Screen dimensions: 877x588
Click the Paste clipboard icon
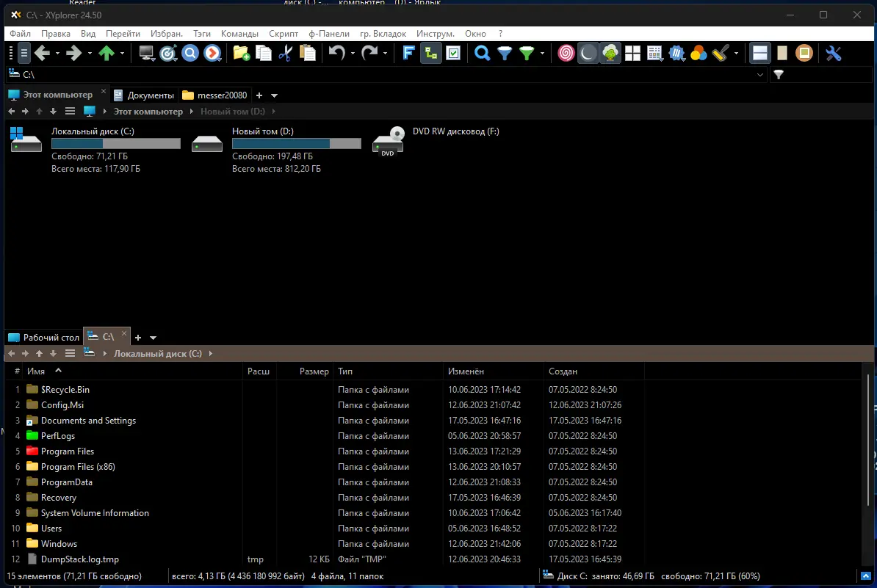[x=308, y=54]
